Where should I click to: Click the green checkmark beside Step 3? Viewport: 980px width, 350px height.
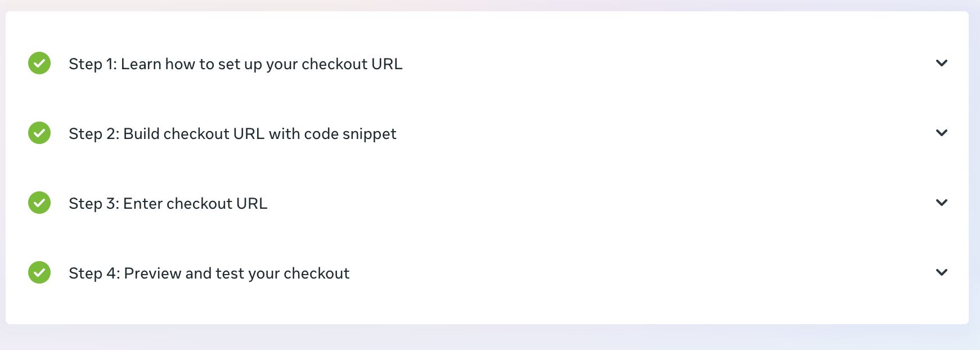click(x=39, y=203)
